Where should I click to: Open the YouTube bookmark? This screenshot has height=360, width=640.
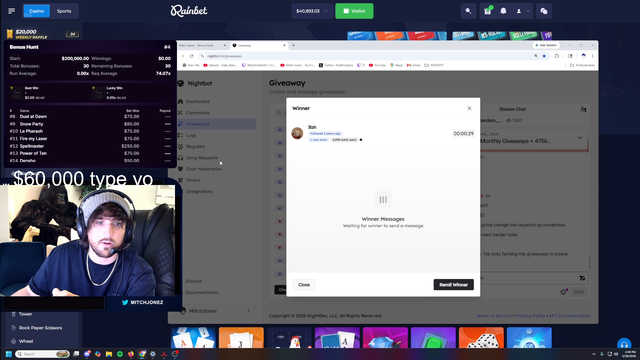377,65
